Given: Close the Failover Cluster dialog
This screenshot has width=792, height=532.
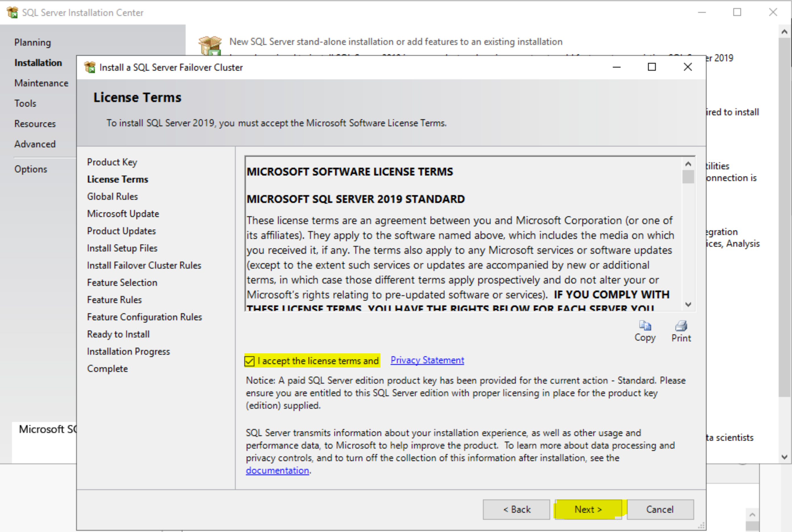Looking at the screenshot, I should [688, 67].
